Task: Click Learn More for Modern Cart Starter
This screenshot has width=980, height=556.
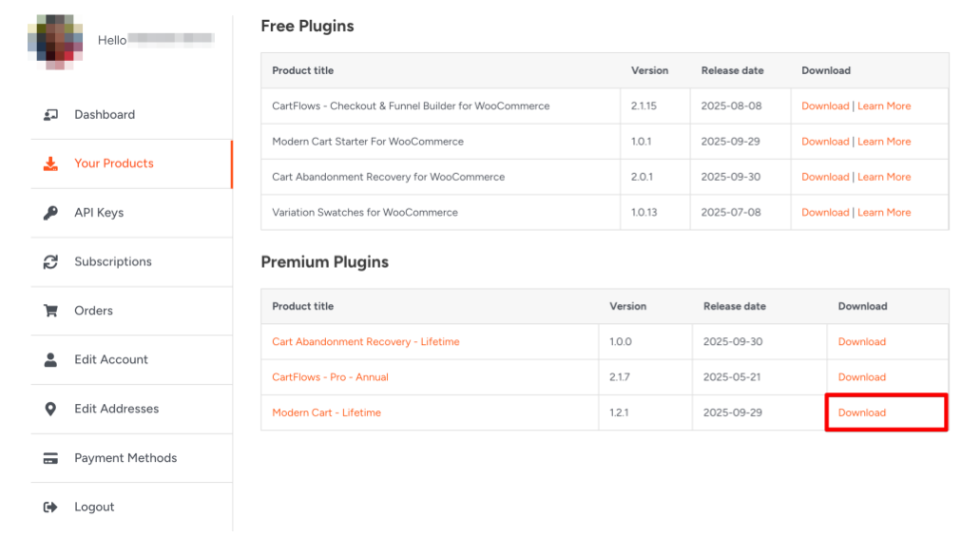Action: (x=884, y=142)
